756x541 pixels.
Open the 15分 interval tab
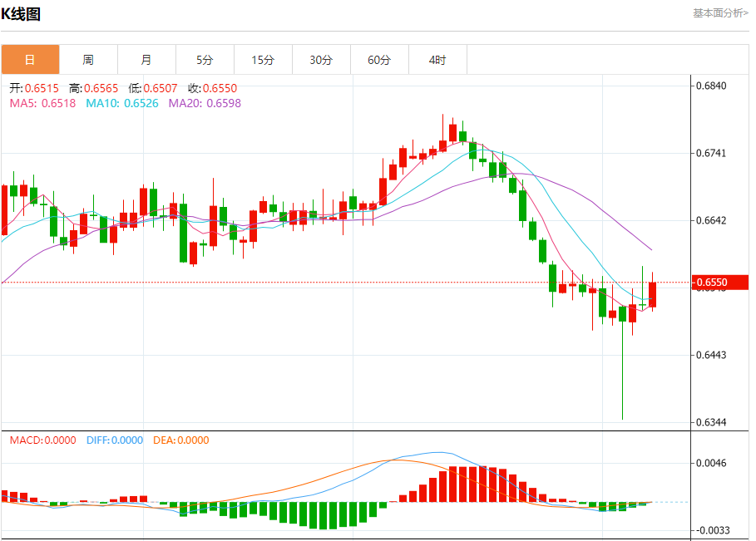click(x=264, y=60)
